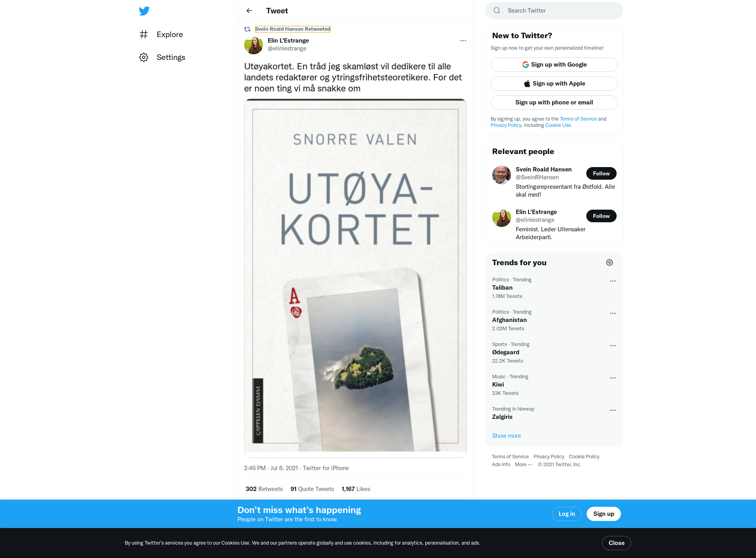Open the Settings gear in sidebar

coord(144,57)
